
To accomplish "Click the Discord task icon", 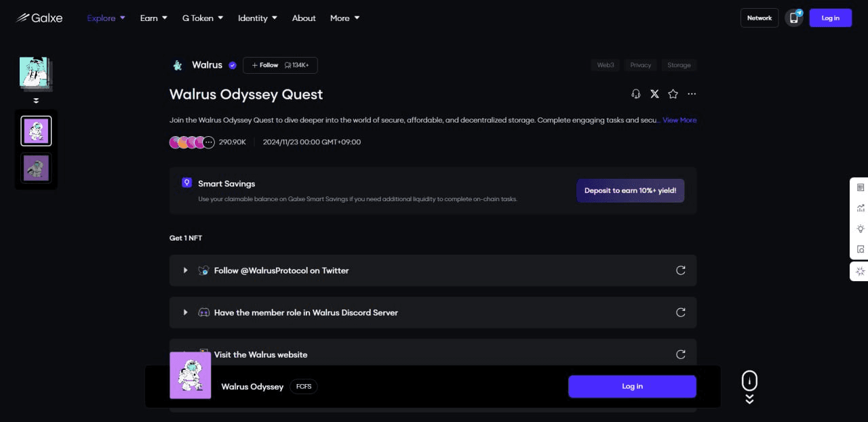I will [203, 312].
